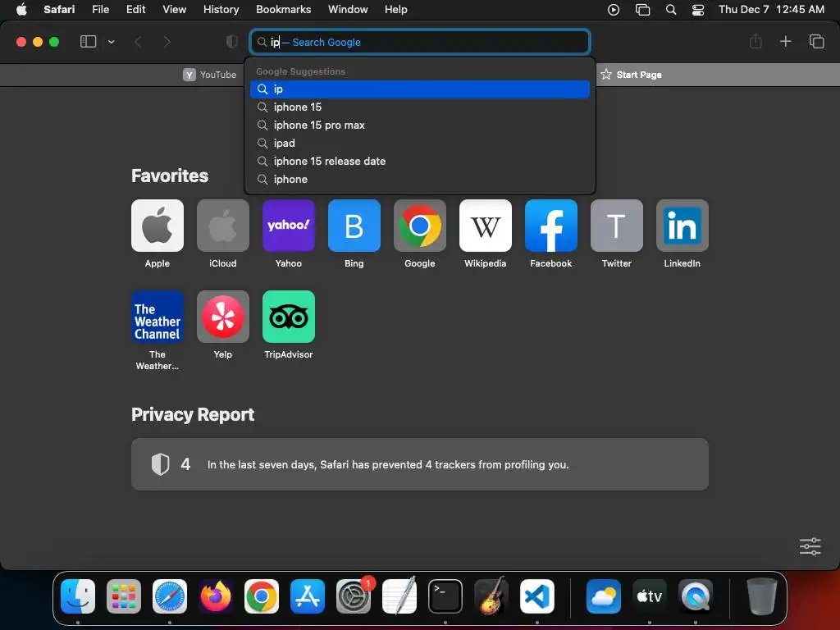Choose the 'iphone' search suggestion
840x630 pixels.
420,179
